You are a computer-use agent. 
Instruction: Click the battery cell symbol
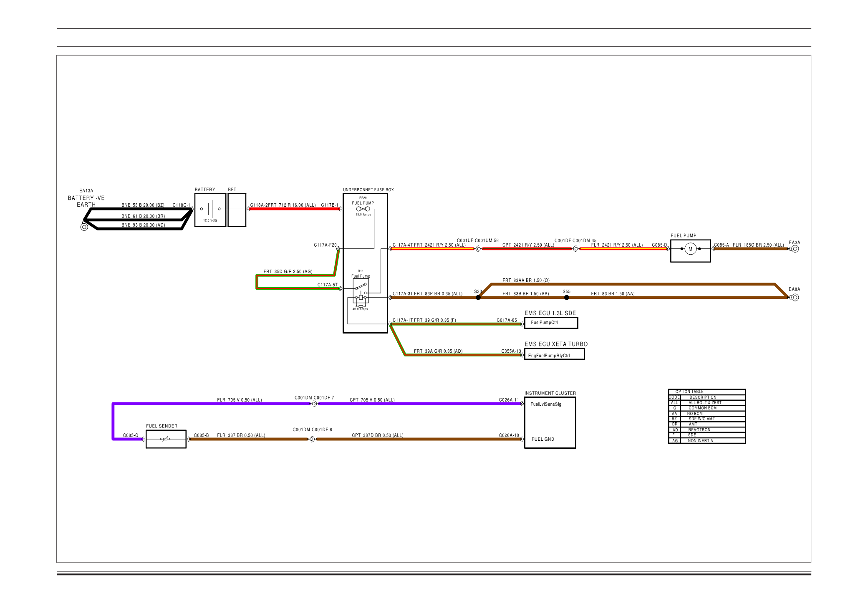pos(210,209)
